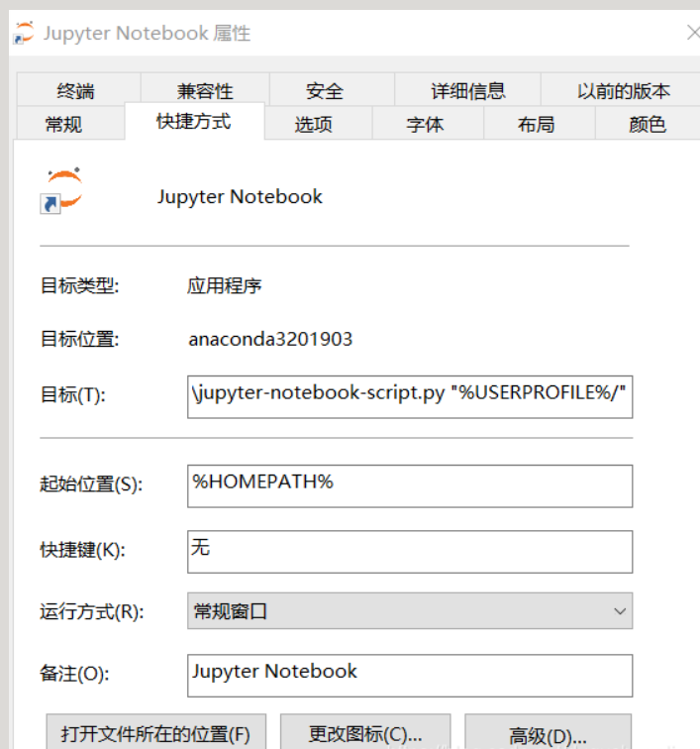The height and width of the screenshot is (749, 700).
Task: Click the anaconda3201903 target location text
Action: (x=270, y=339)
